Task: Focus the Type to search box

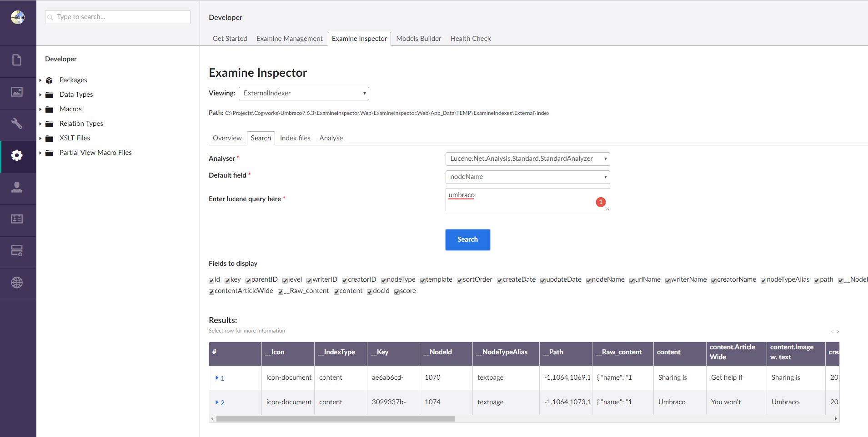Action: click(x=118, y=17)
